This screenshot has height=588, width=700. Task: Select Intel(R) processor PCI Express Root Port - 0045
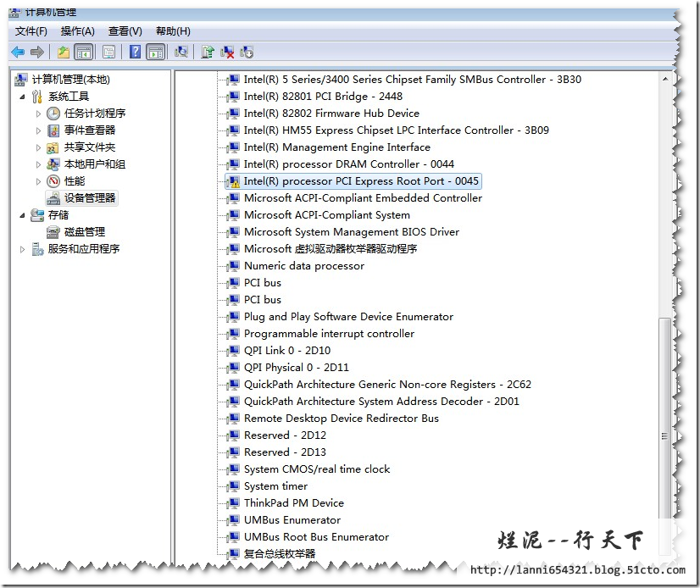click(x=361, y=181)
